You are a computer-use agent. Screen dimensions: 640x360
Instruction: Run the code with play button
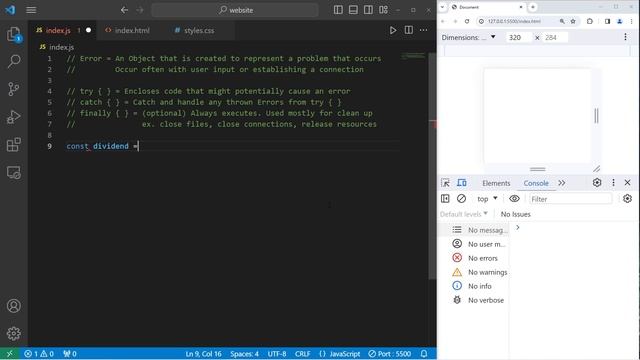click(393, 30)
